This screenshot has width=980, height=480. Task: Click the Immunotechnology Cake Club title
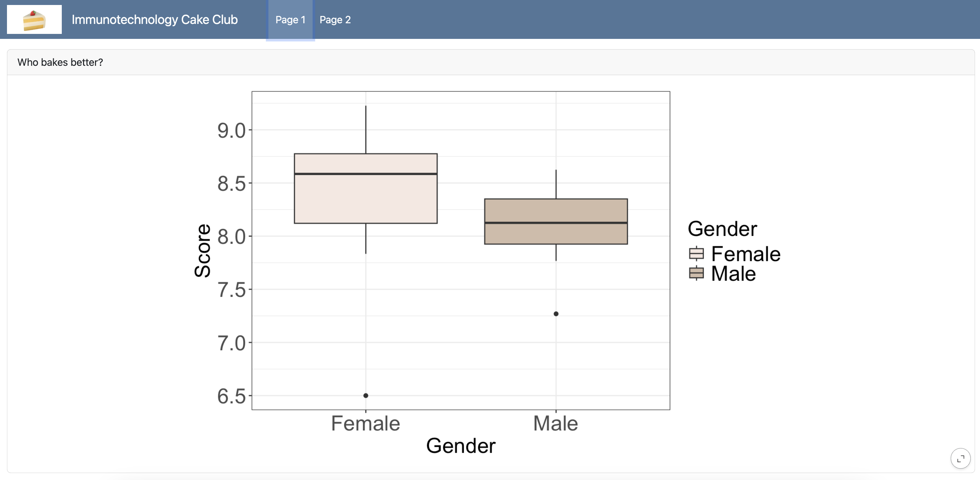coord(154,20)
